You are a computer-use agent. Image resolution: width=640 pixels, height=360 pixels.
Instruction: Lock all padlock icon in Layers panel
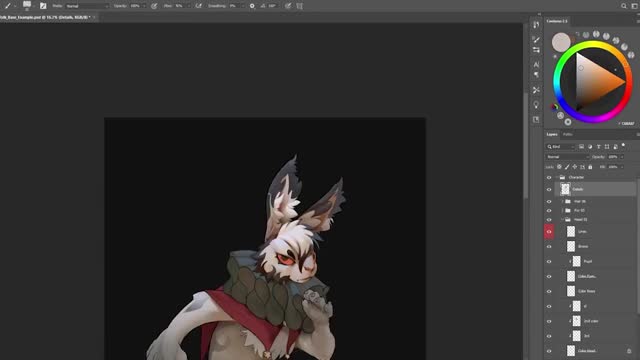click(590, 167)
